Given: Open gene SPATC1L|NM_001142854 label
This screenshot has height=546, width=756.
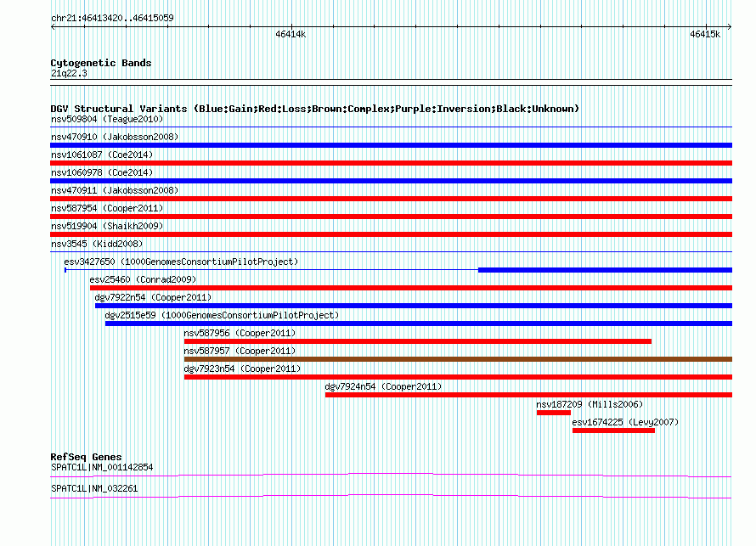Looking at the screenshot, I should click(x=102, y=467).
